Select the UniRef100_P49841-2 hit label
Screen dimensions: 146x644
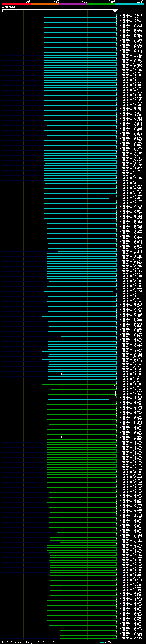(x=132, y=620)
